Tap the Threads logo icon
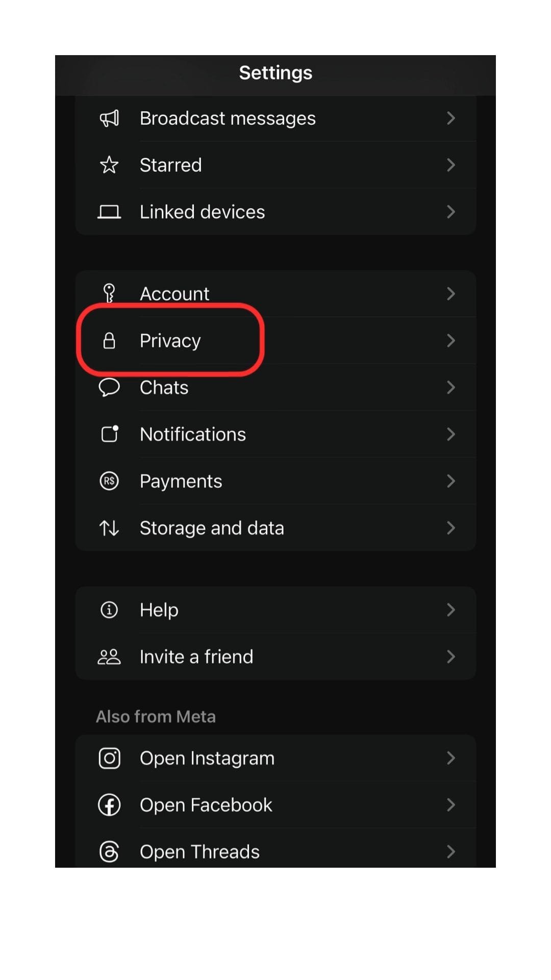The width and height of the screenshot is (551, 980). [109, 851]
